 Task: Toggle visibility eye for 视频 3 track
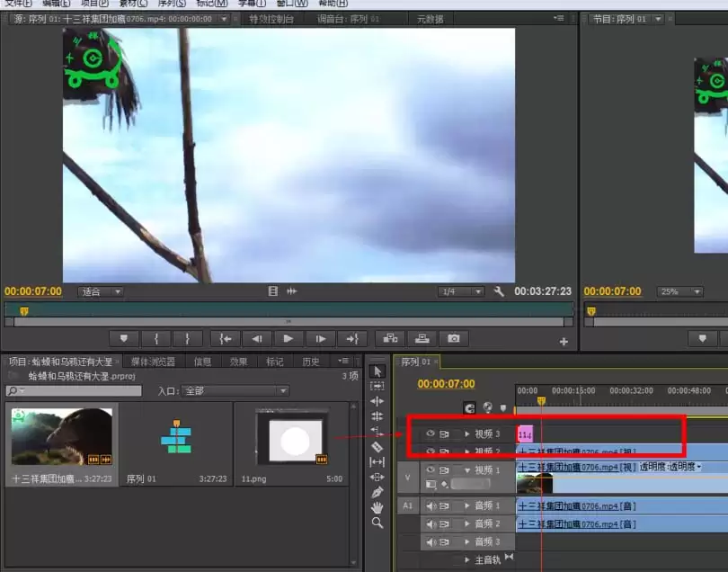[430, 433]
